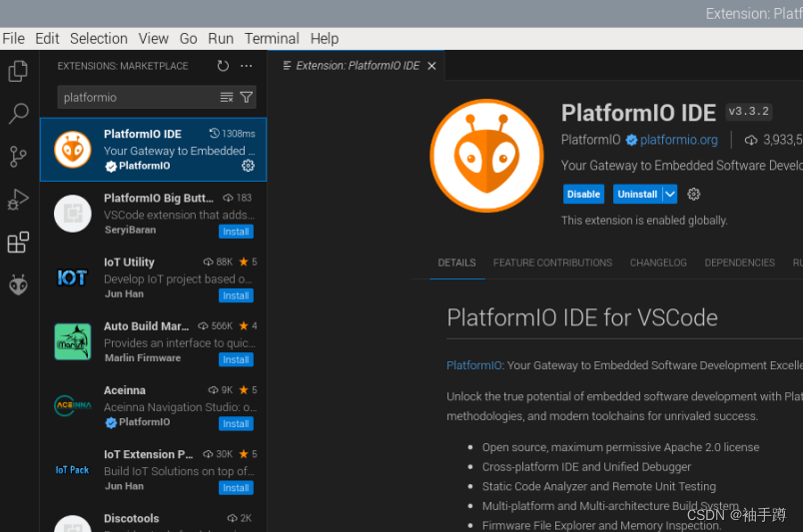Open the Run and Debug view
803x532 pixels.
18,200
